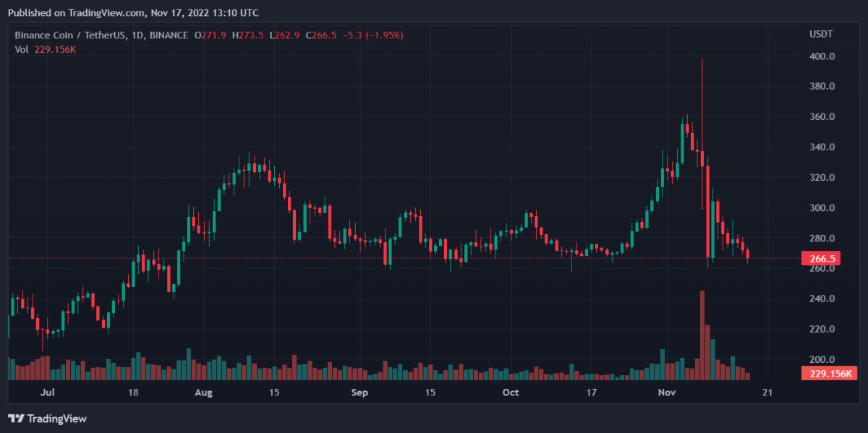Viewport: 868px width, 433px height.
Task: Open the Published on TradingView.com header link
Action: [x=132, y=12]
